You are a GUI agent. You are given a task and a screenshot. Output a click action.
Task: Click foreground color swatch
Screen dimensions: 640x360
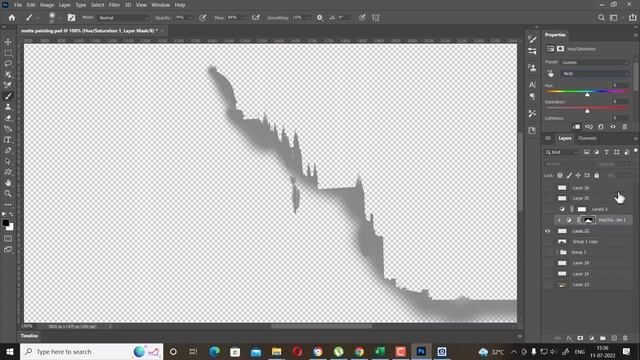[5, 223]
